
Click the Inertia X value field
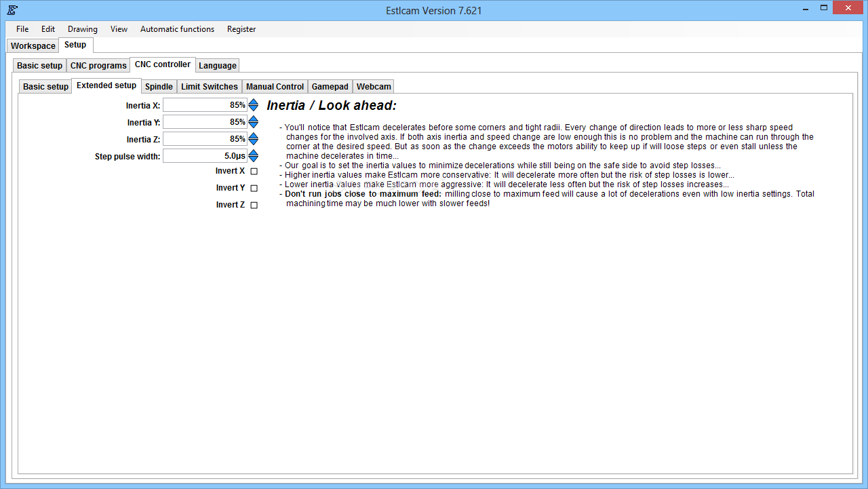[205, 105]
